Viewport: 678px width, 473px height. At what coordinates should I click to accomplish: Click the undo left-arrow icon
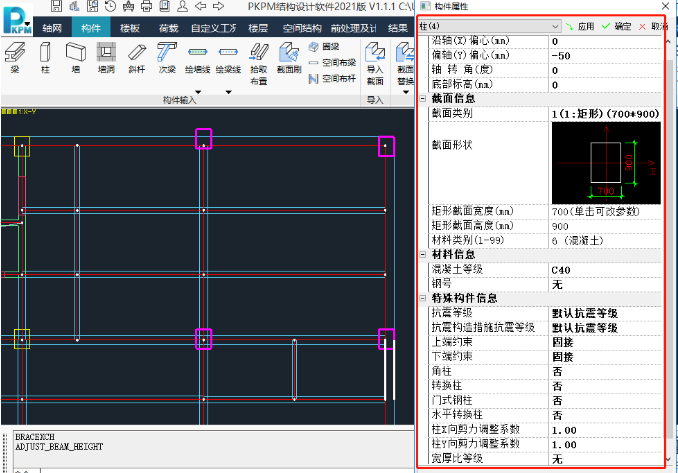click(201, 6)
